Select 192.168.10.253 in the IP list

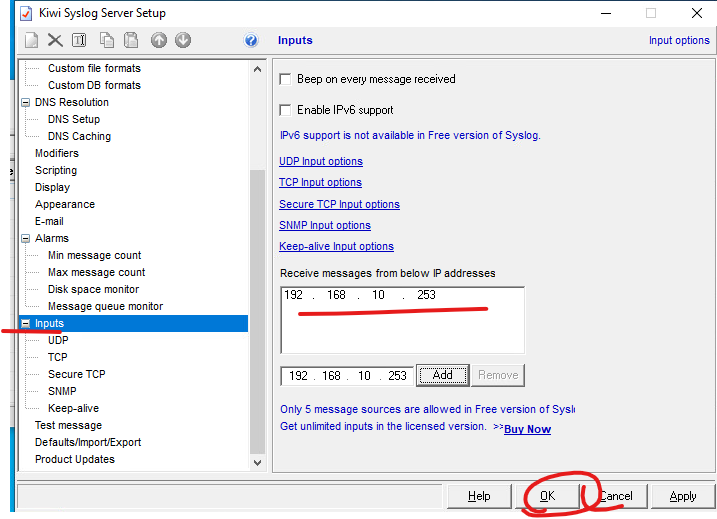click(360, 295)
